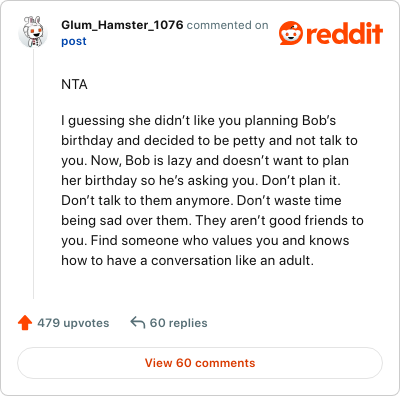Click the gray "commented on" text
The width and height of the screenshot is (400, 396).
(x=227, y=25)
